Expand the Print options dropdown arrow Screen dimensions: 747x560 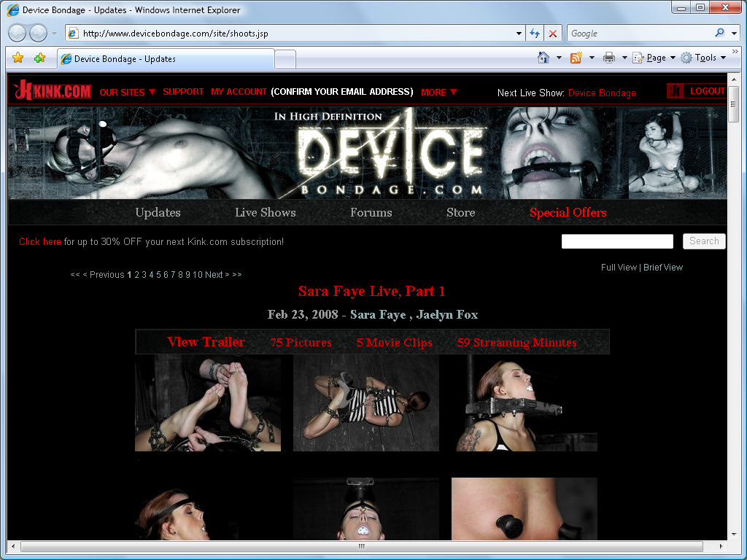click(624, 58)
